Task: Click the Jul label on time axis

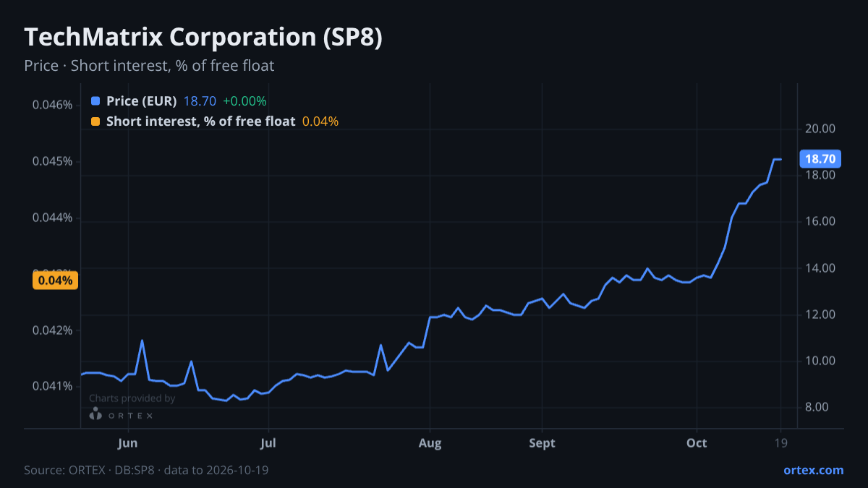Action: (268, 443)
